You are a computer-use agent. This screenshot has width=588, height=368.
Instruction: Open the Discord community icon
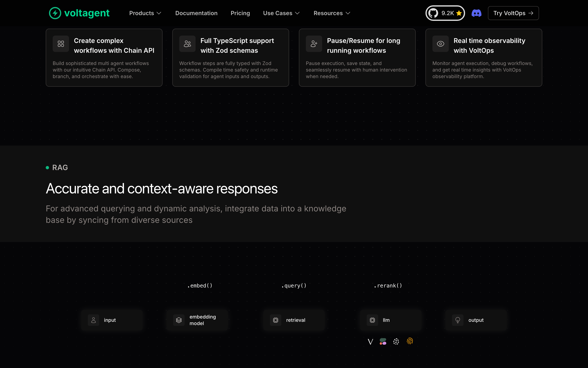(x=477, y=13)
